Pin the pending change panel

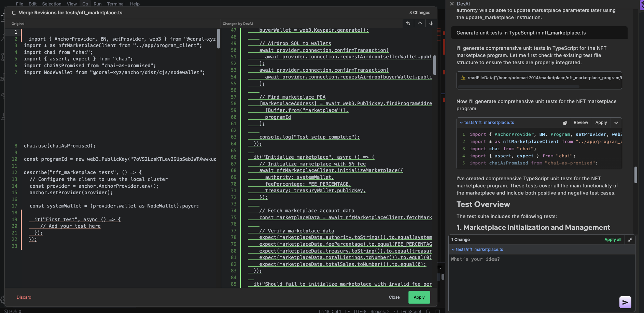(630, 239)
